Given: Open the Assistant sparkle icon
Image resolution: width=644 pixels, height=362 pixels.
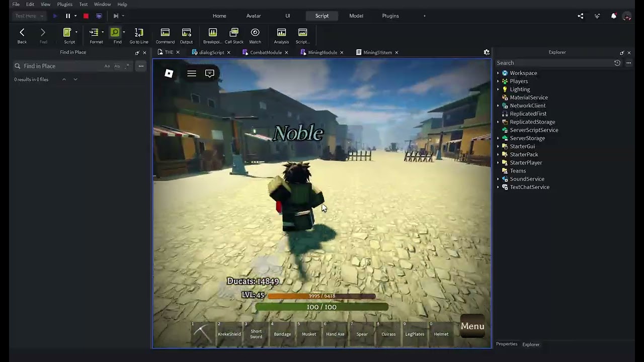Looking at the screenshot, I should pyautogui.click(x=597, y=16).
